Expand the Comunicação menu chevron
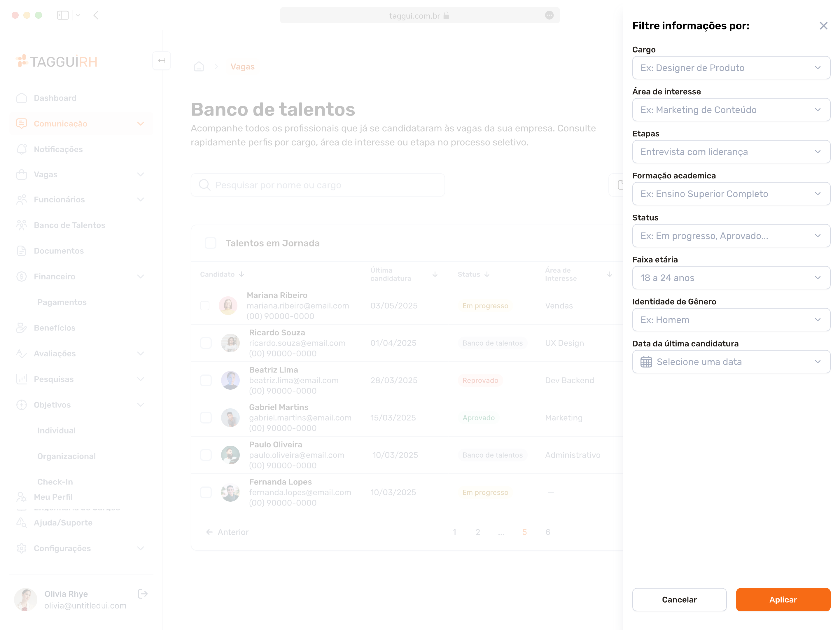The width and height of the screenshot is (840, 630). (141, 123)
